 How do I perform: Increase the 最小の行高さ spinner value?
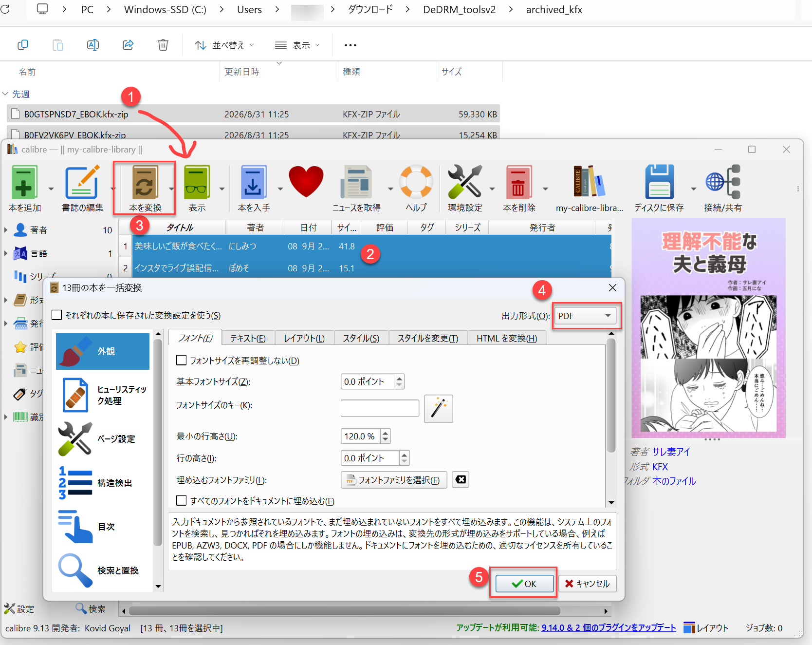click(385, 433)
